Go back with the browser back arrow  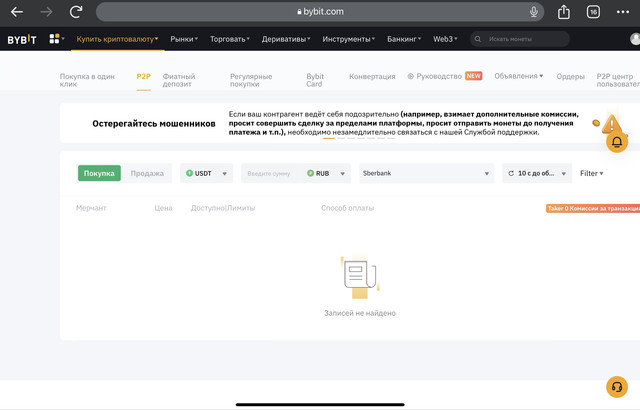pyautogui.click(x=17, y=12)
